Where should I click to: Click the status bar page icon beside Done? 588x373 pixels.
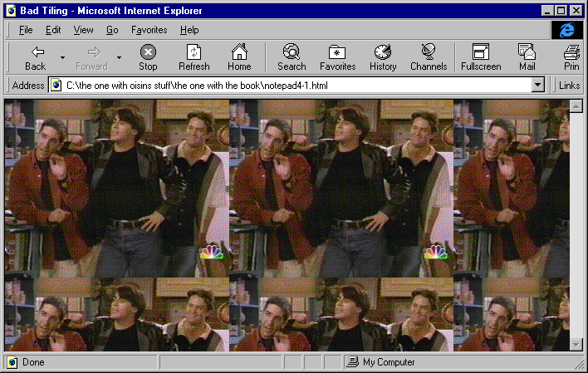pos(12,362)
